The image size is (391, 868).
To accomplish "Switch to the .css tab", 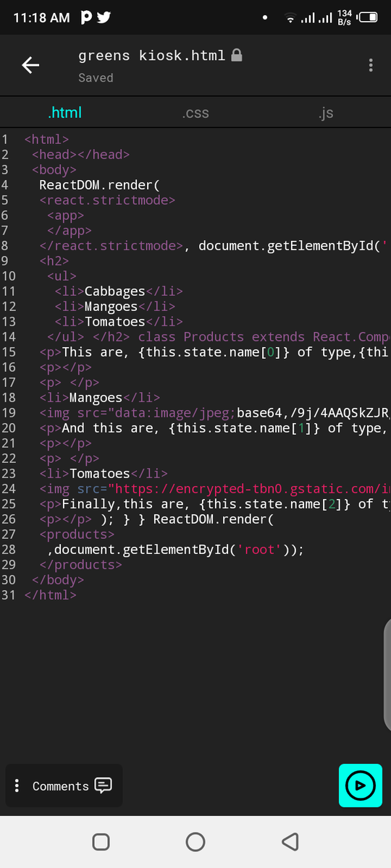I will pos(195,113).
